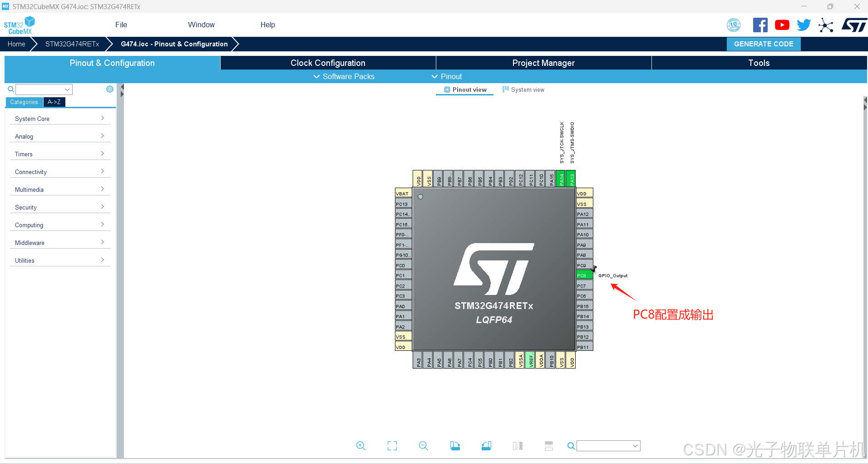Click the GENERATE CODE button
This screenshot has width=868, height=464.
tap(764, 44)
